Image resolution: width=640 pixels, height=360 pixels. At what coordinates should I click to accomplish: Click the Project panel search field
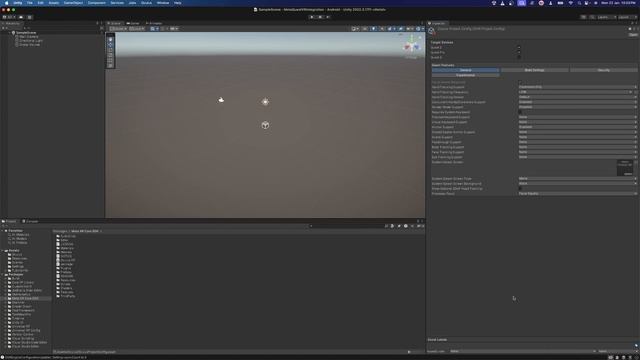(347, 226)
